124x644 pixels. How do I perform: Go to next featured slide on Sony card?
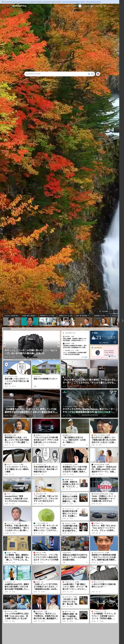click(x=59, y=345)
